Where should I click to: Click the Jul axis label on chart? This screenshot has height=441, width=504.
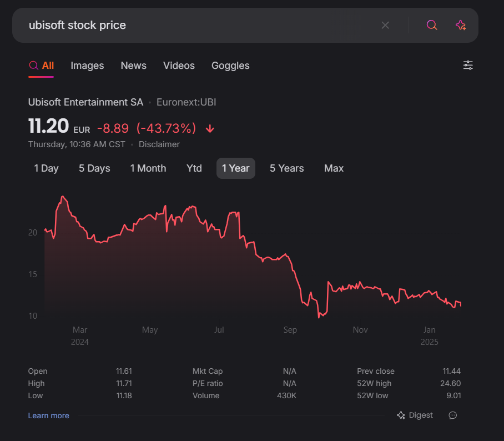(x=219, y=330)
